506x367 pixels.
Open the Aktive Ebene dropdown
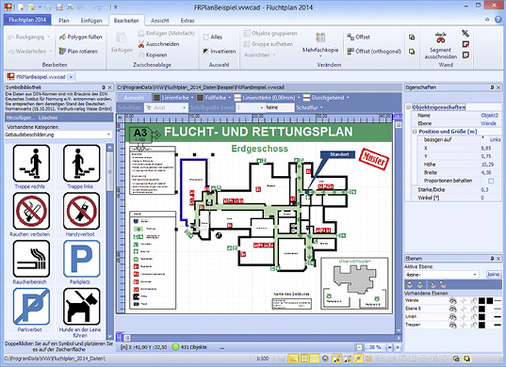pyautogui.click(x=475, y=274)
